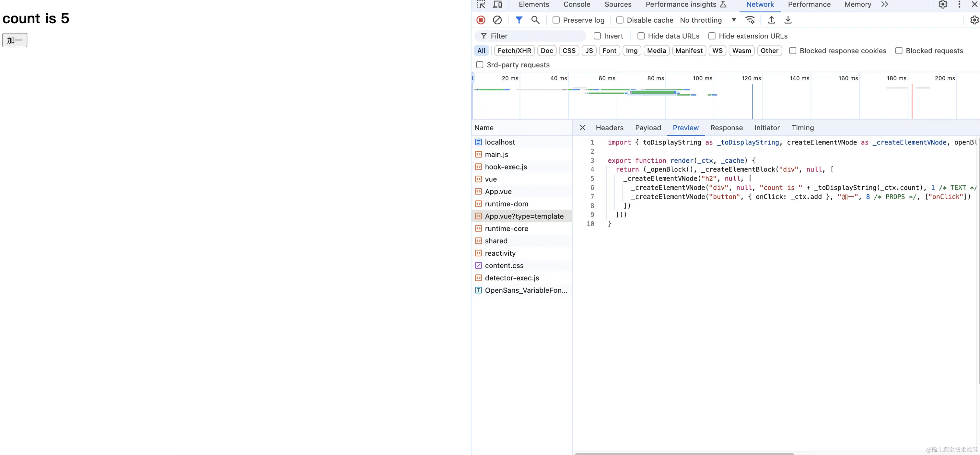Enable the Disable cache checkbox
The image size is (980, 455).
[620, 20]
